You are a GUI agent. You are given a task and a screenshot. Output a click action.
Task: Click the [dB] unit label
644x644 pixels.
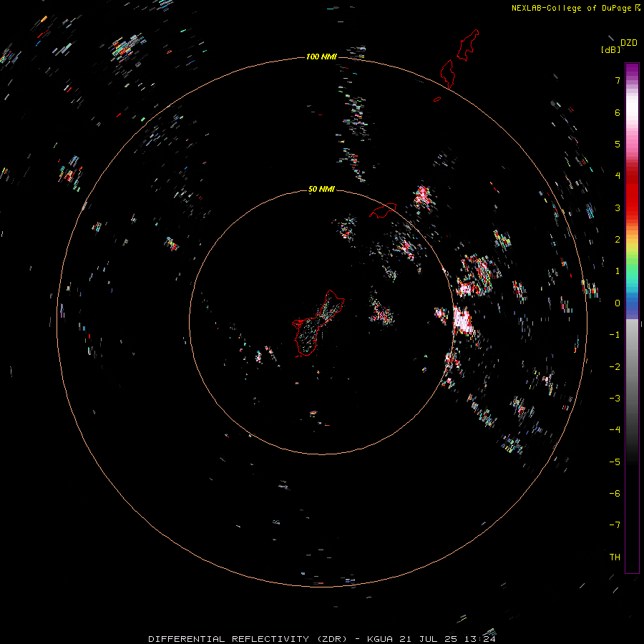click(x=611, y=50)
